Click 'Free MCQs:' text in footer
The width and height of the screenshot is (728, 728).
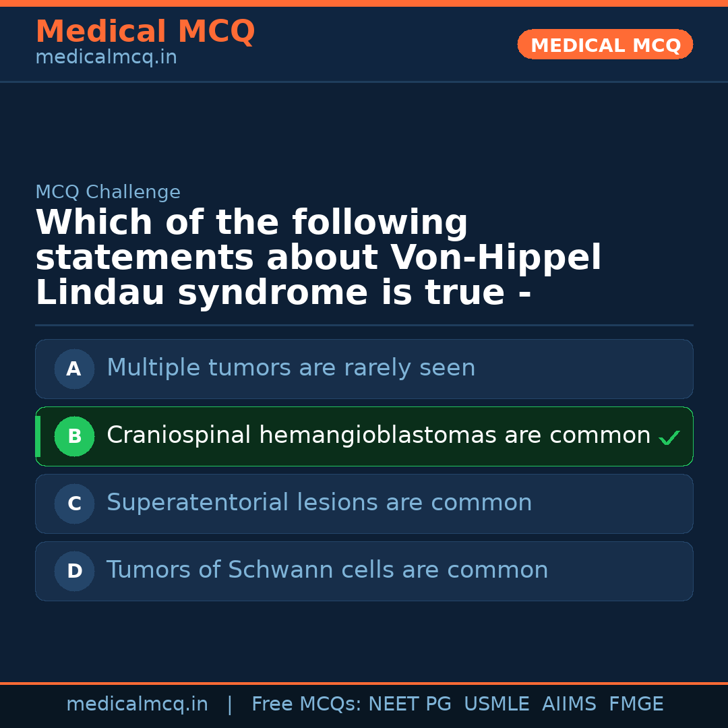(307, 704)
